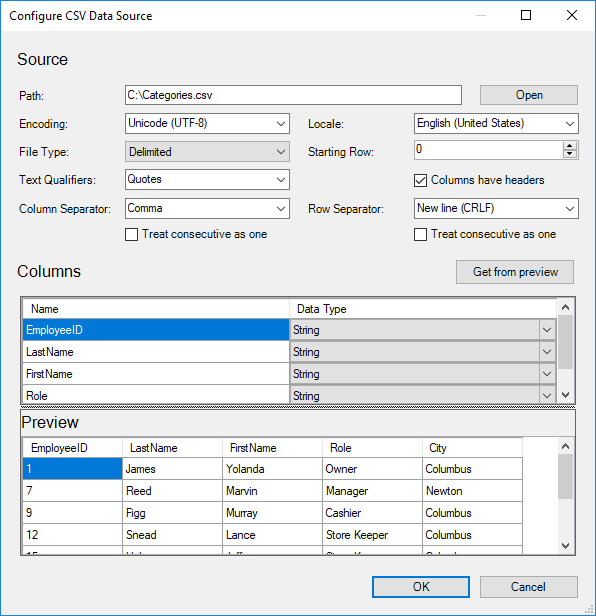Click EmployeeID header in Preview table

(72, 448)
